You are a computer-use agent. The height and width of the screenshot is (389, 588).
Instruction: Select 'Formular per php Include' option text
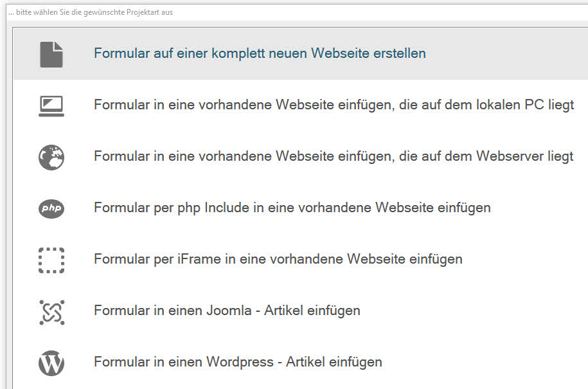[292, 208]
